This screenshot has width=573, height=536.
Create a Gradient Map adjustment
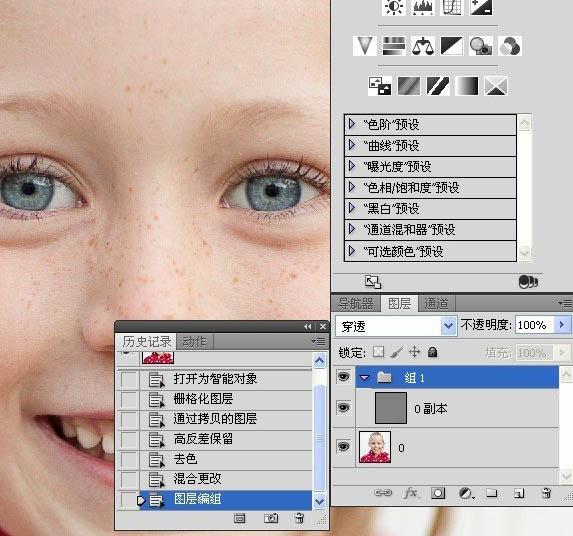[x=467, y=86]
